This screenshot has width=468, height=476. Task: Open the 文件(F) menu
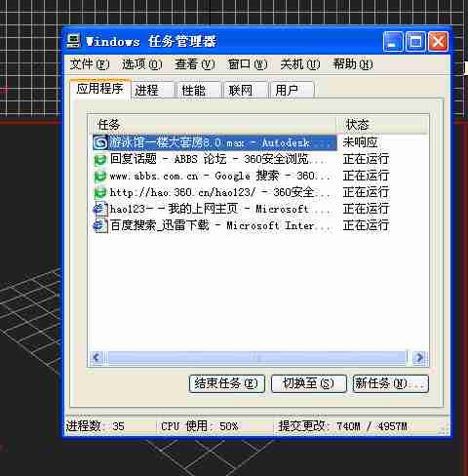click(x=90, y=64)
